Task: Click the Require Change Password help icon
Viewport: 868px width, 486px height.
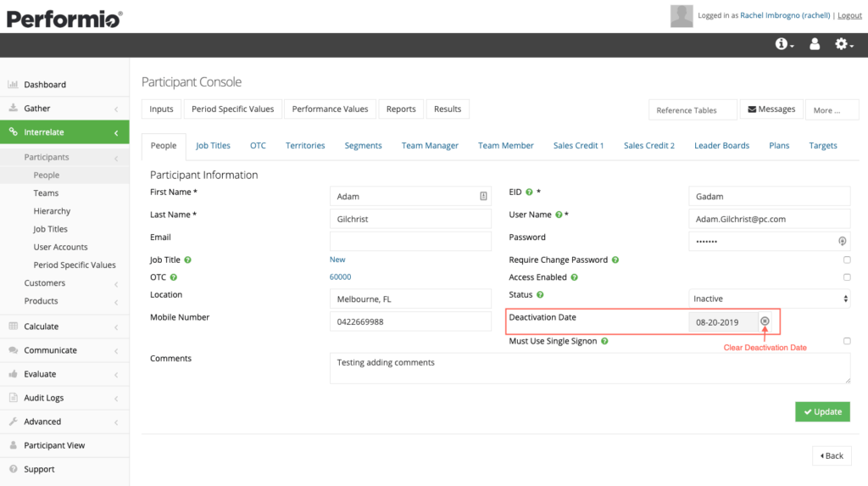Action: point(615,260)
